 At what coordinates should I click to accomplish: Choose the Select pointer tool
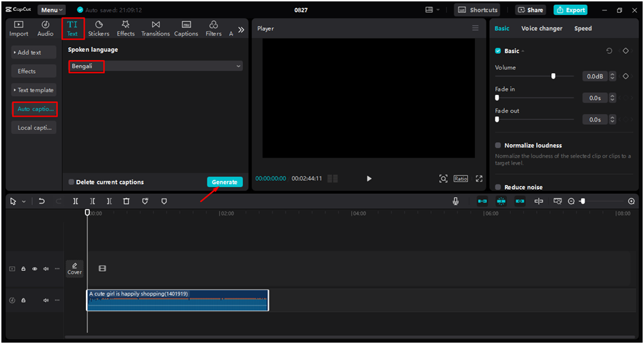click(13, 201)
